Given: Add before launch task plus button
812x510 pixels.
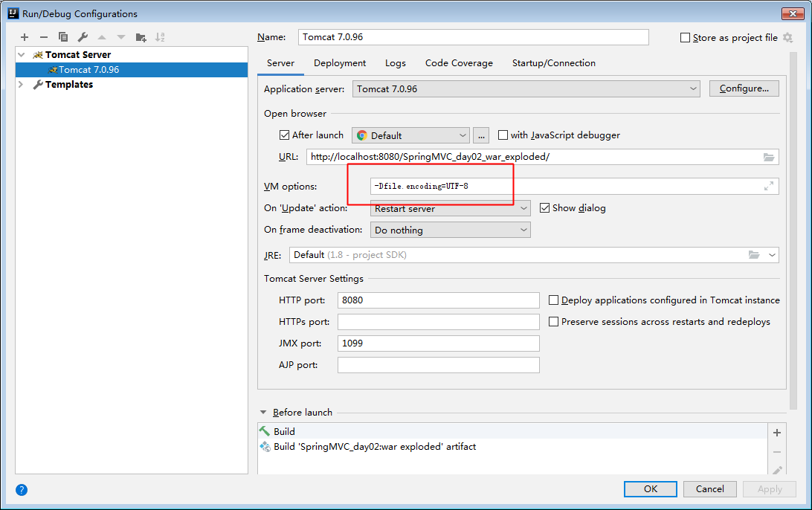Looking at the screenshot, I should point(777,433).
